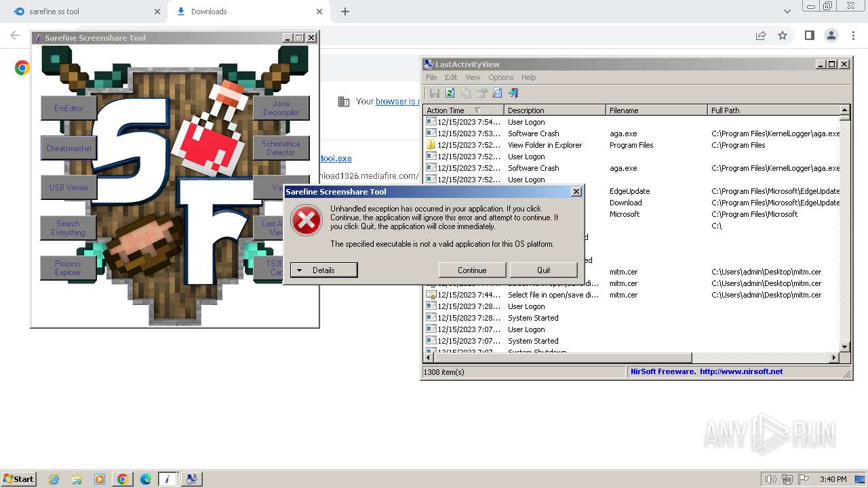Click the 'browser is' managed link
This screenshot has height=488, width=868.
coord(397,101)
